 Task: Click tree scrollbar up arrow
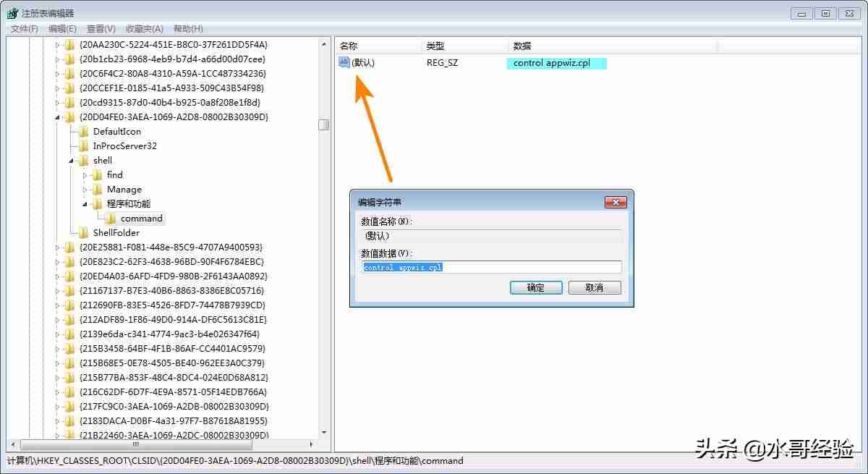coord(324,43)
